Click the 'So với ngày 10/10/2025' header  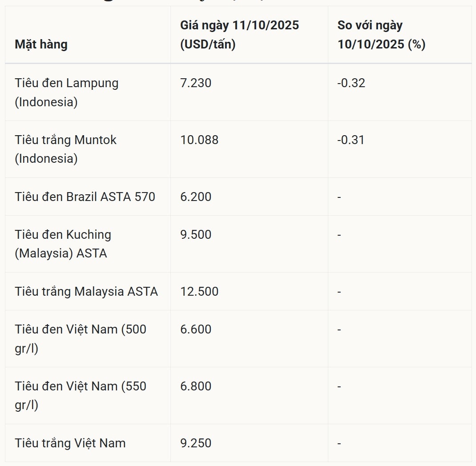point(381,35)
